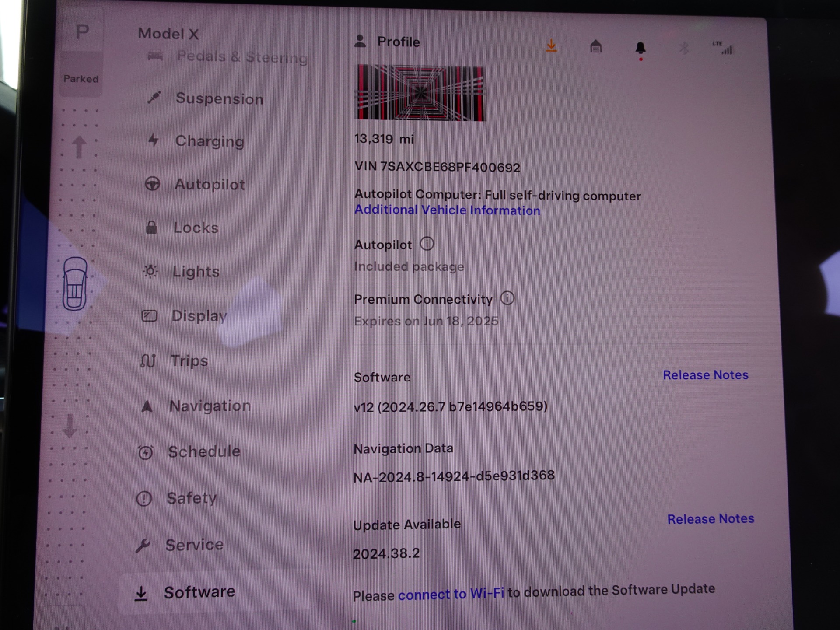Click the Service wrench icon
The height and width of the screenshot is (630, 840).
click(x=143, y=545)
